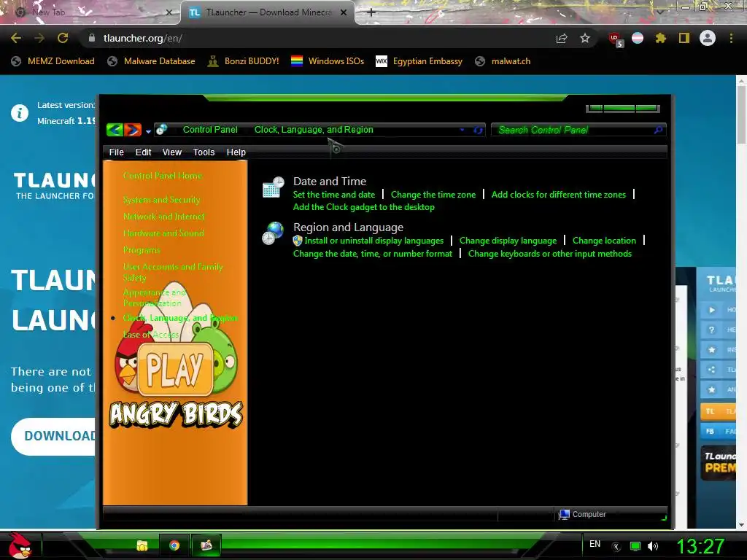Open the MEMZ Download bookmark
This screenshot has height=560, width=747.
[53, 61]
